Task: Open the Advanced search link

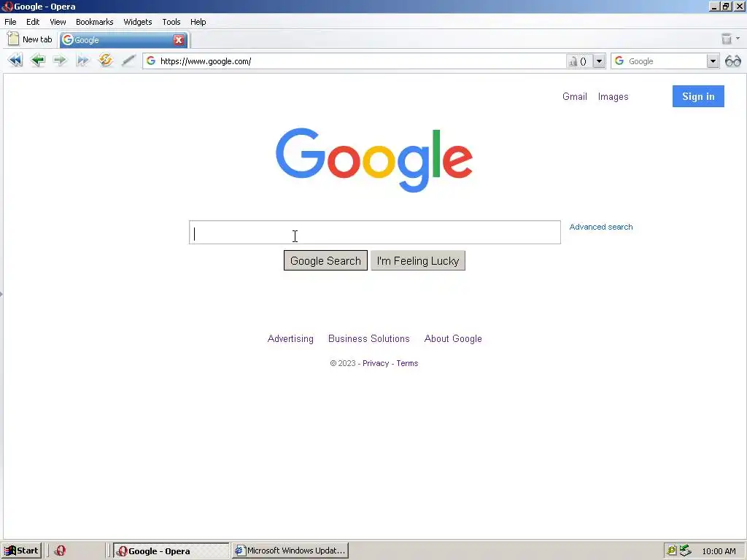Action: coord(601,227)
